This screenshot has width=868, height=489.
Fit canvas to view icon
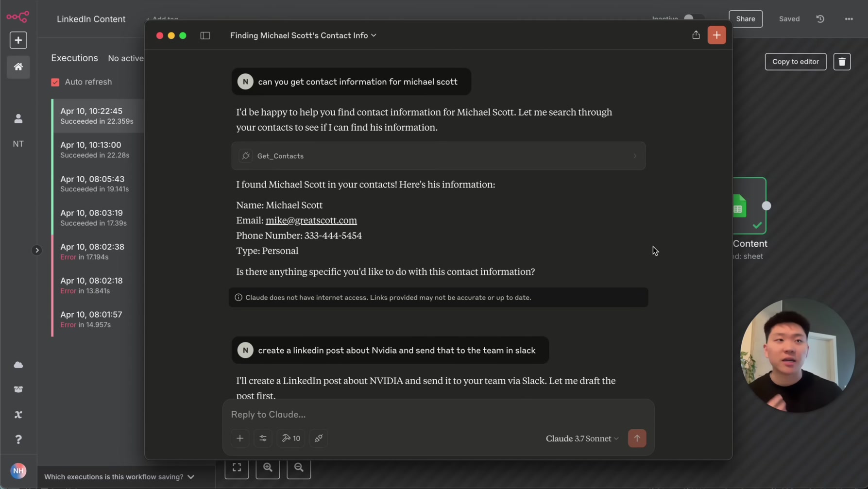pos(237,468)
